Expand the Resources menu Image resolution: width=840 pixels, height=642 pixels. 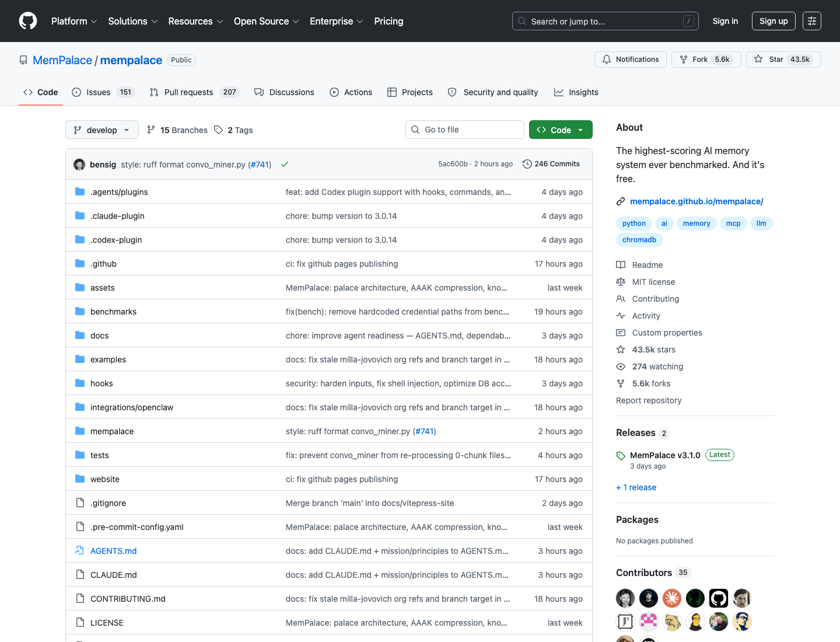[195, 21]
